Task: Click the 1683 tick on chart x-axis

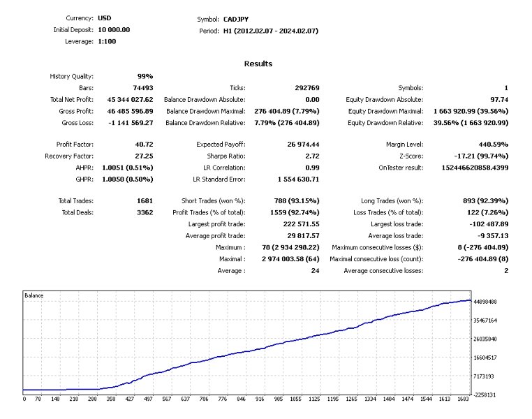Action: click(x=463, y=399)
